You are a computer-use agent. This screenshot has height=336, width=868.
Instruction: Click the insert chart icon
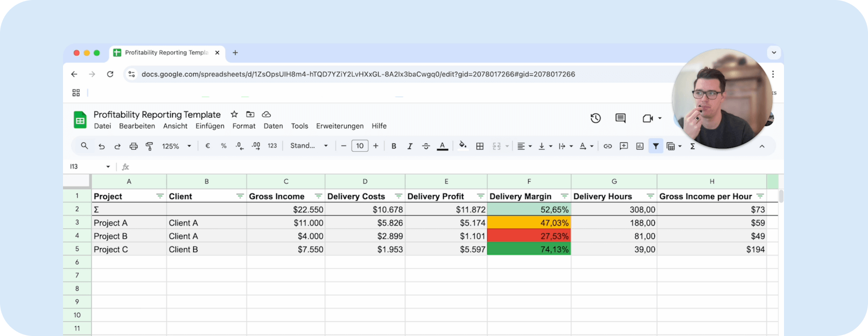tap(640, 146)
